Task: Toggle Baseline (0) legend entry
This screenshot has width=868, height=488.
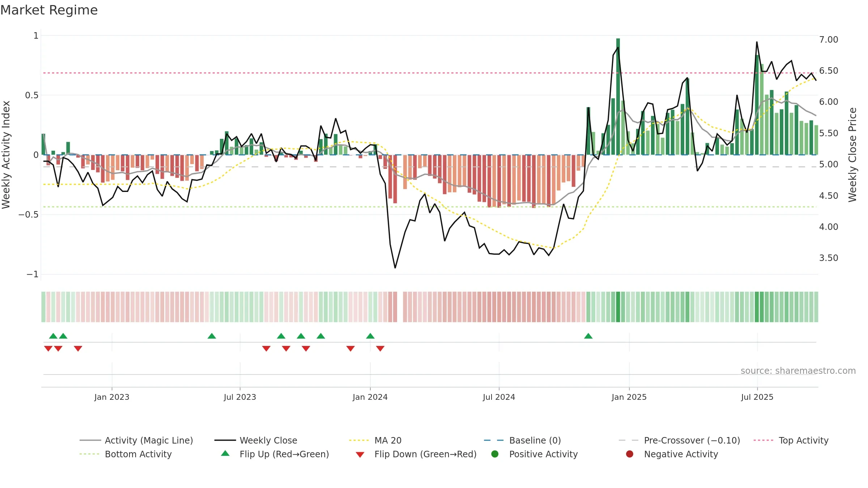Action: [522, 440]
